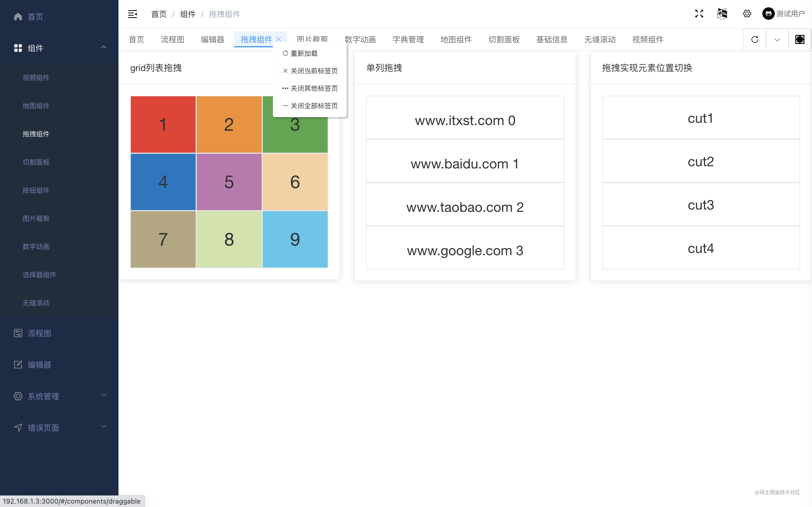Screen dimensions: 812x507
Task: Switch to the 数字动画 tab
Action: point(360,39)
